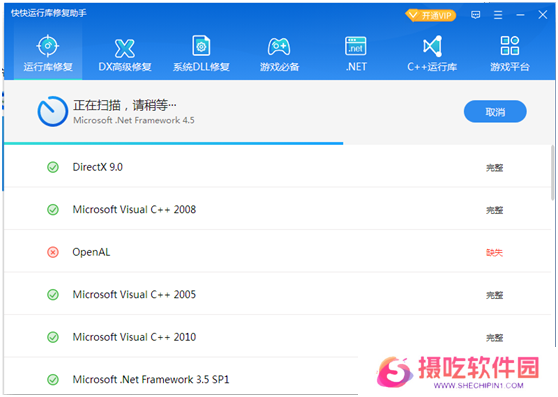The height and width of the screenshot is (397, 558).
Task: Click the 开通VIP badge
Action: pos(431,15)
